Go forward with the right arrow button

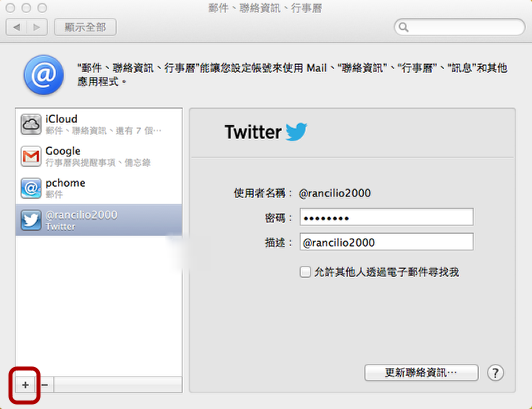coord(37,27)
